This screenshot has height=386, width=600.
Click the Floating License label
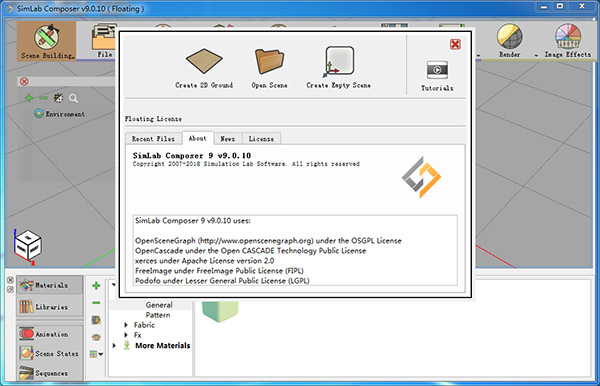click(153, 119)
